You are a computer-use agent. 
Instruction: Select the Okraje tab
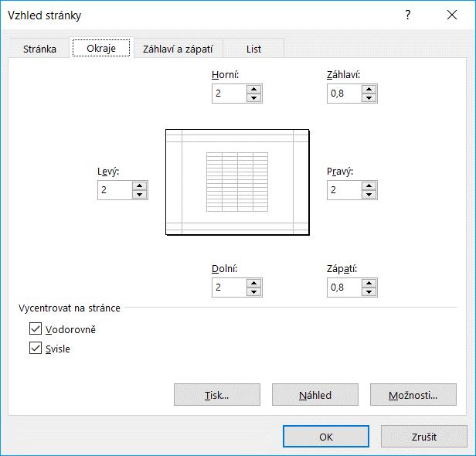click(x=101, y=48)
